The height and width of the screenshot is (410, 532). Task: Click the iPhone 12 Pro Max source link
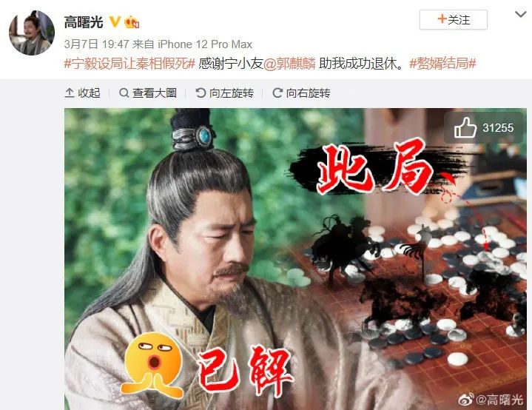tap(205, 44)
